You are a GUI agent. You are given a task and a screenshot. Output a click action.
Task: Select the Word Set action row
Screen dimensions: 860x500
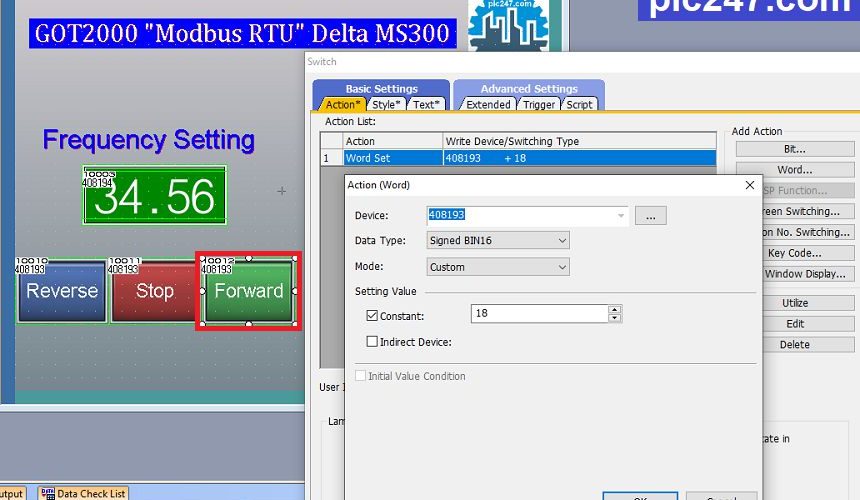tap(518, 158)
